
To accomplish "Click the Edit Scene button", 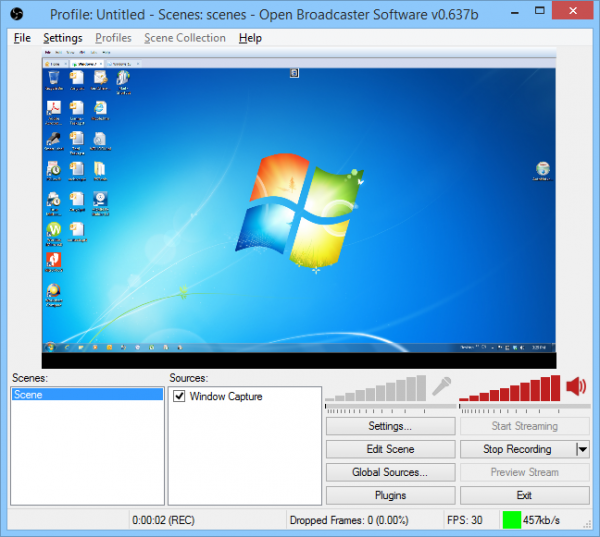I will click(390, 450).
